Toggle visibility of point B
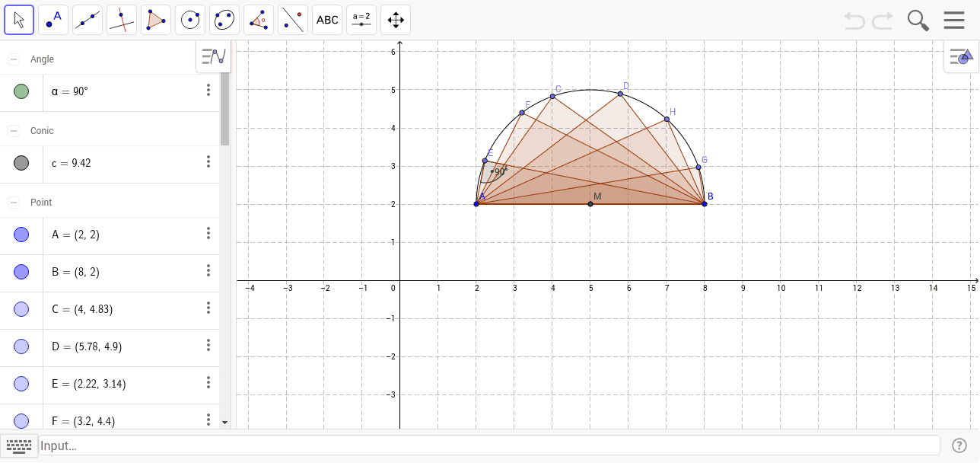 (x=21, y=271)
